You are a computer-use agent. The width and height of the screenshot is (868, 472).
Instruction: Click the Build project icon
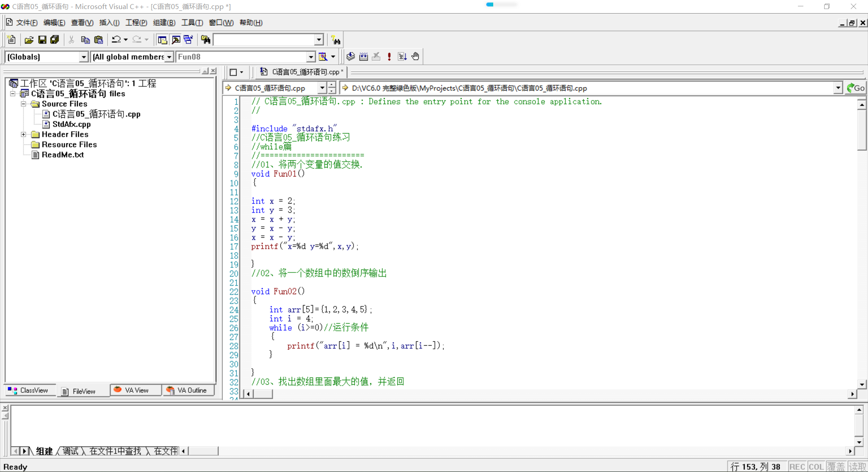(363, 57)
